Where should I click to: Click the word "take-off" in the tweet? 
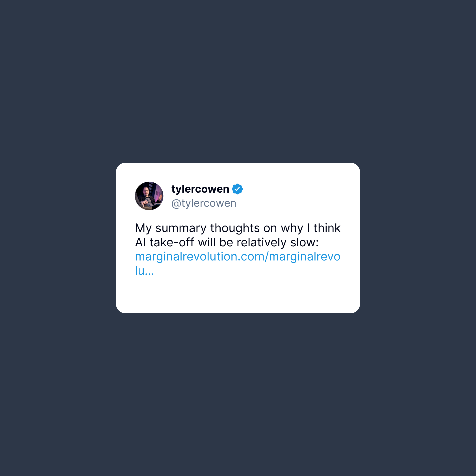coord(172,242)
